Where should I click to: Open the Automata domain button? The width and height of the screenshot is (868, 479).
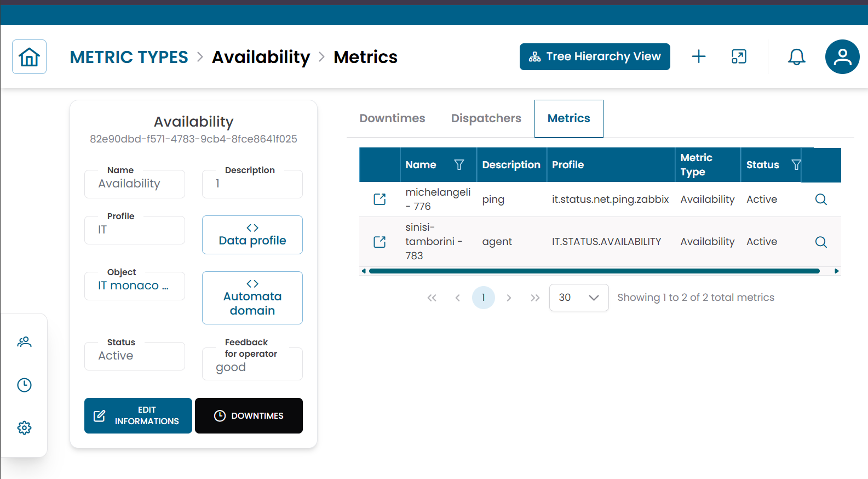point(252,298)
